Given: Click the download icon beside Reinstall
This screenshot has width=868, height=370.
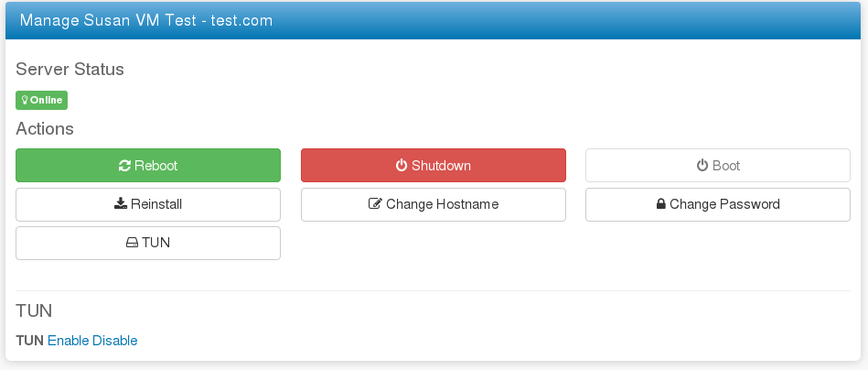Looking at the screenshot, I should (121, 204).
